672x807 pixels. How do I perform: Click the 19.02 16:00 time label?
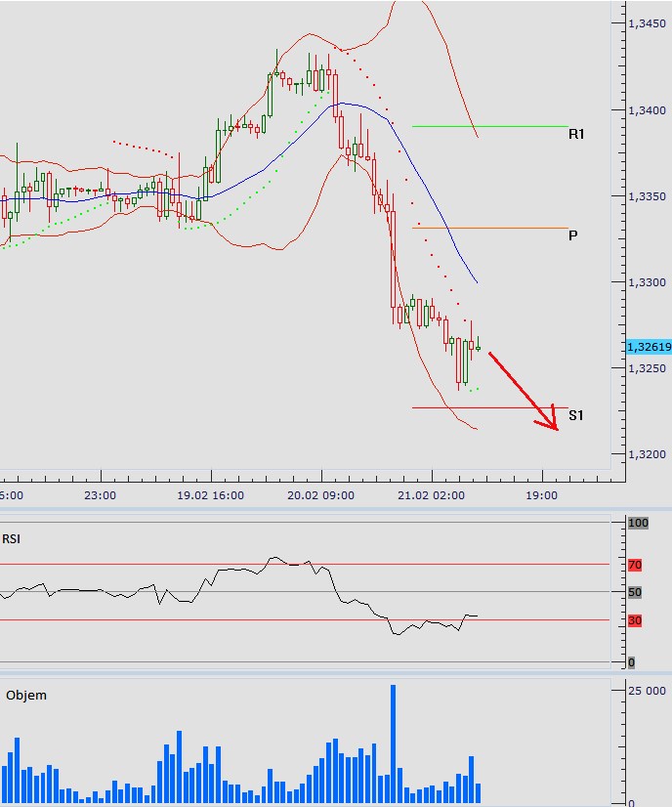(210, 495)
